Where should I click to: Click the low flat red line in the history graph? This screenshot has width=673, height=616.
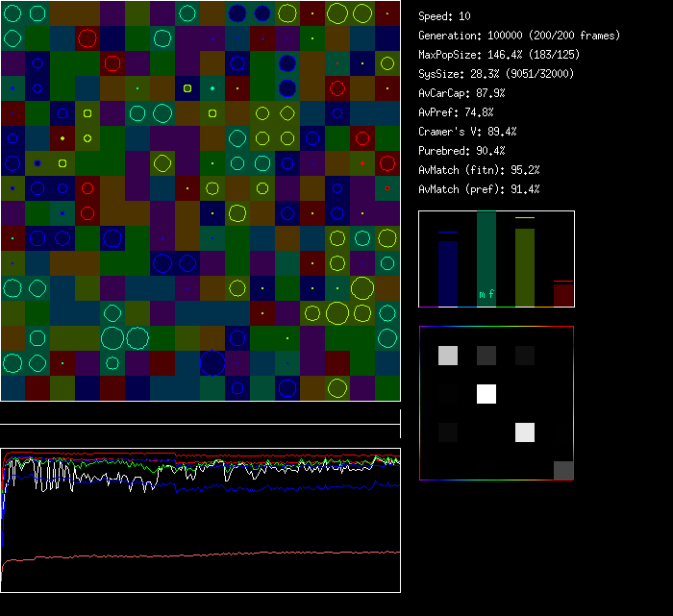[x=192, y=554]
